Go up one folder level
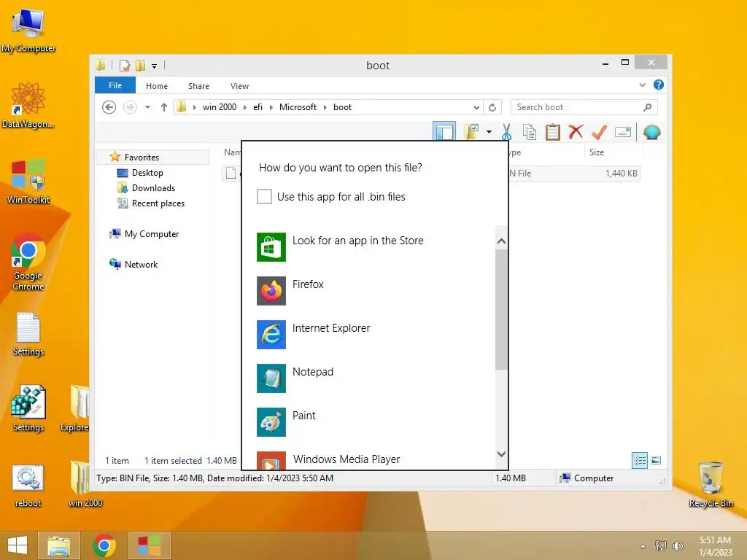Screen dimensions: 747x560 [x=164, y=107]
